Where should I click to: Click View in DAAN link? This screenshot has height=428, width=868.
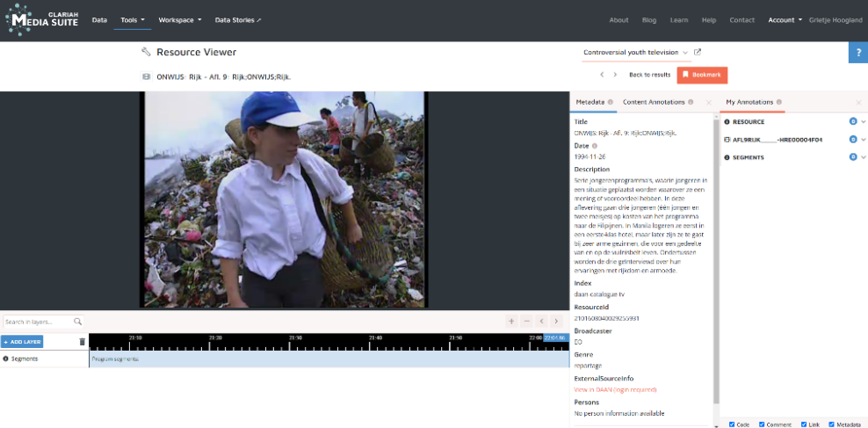615,389
